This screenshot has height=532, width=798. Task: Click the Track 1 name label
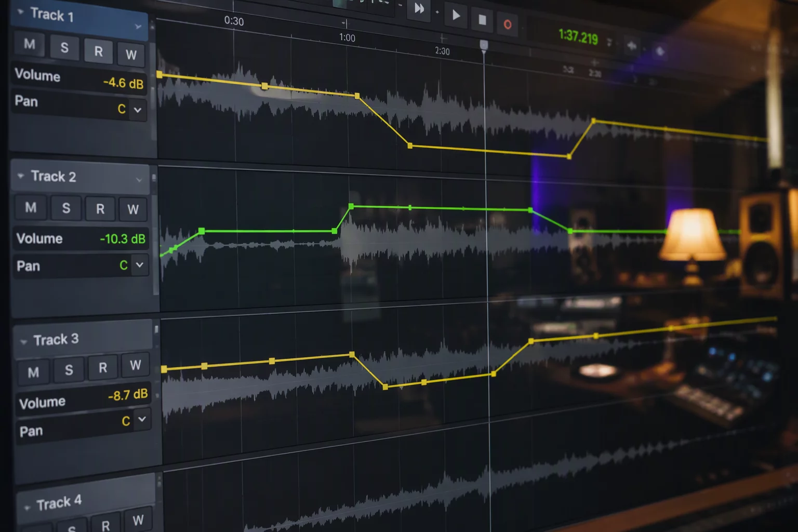[52, 14]
